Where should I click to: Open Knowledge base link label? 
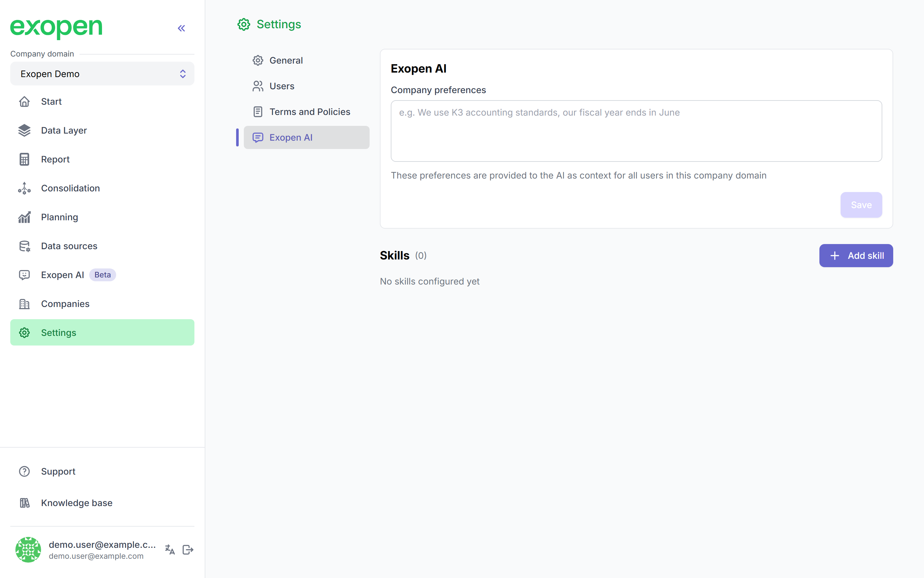coord(77,503)
